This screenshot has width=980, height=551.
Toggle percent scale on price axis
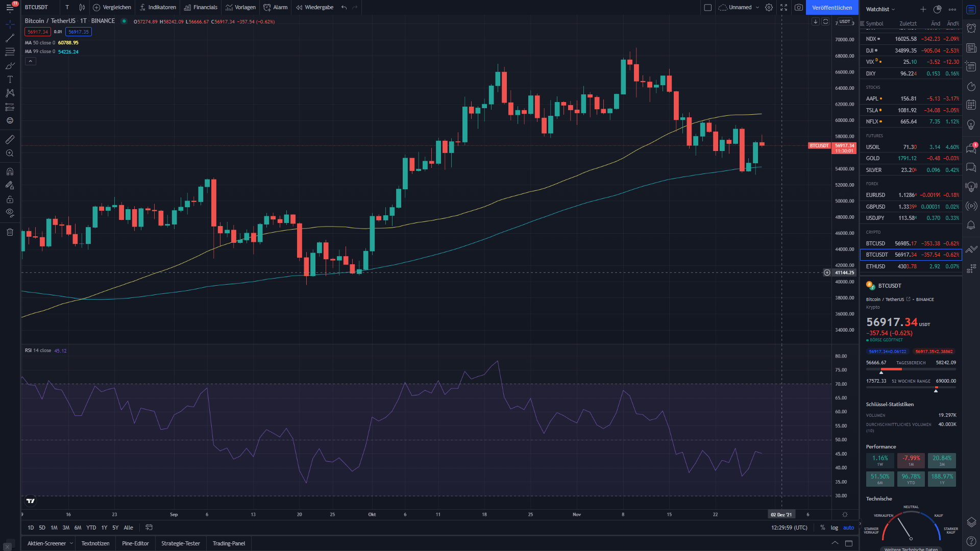[x=822, y=528]
